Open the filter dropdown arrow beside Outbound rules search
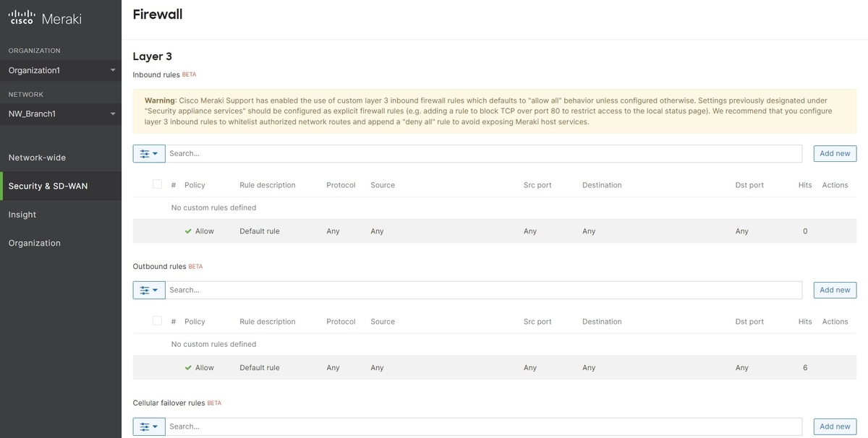Screen dimensions: 868x438 155,289
